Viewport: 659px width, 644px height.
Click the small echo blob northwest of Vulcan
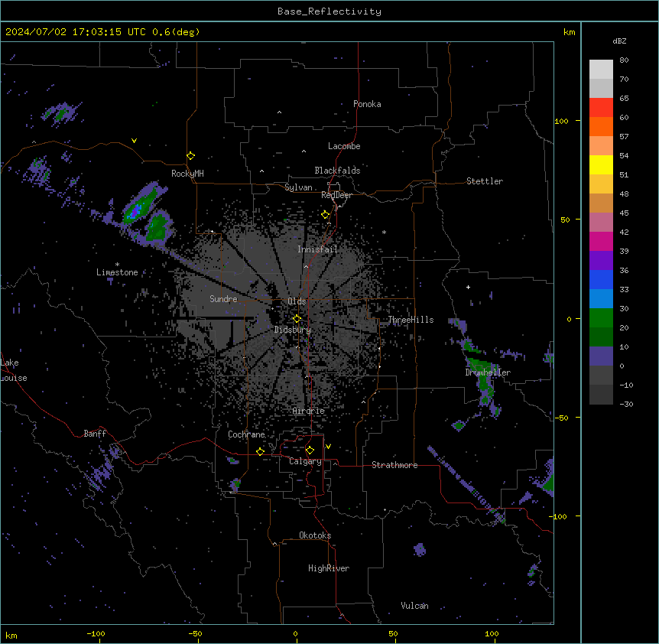[420, 549]
